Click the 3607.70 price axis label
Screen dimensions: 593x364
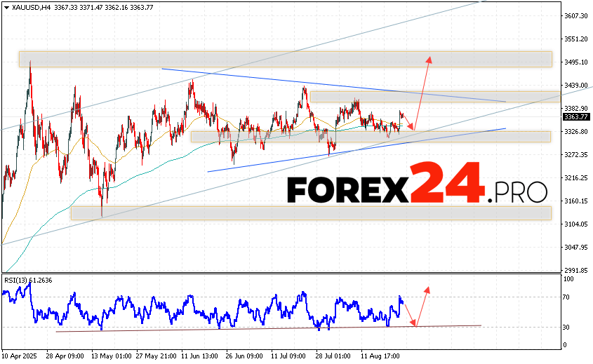point(575,16)
